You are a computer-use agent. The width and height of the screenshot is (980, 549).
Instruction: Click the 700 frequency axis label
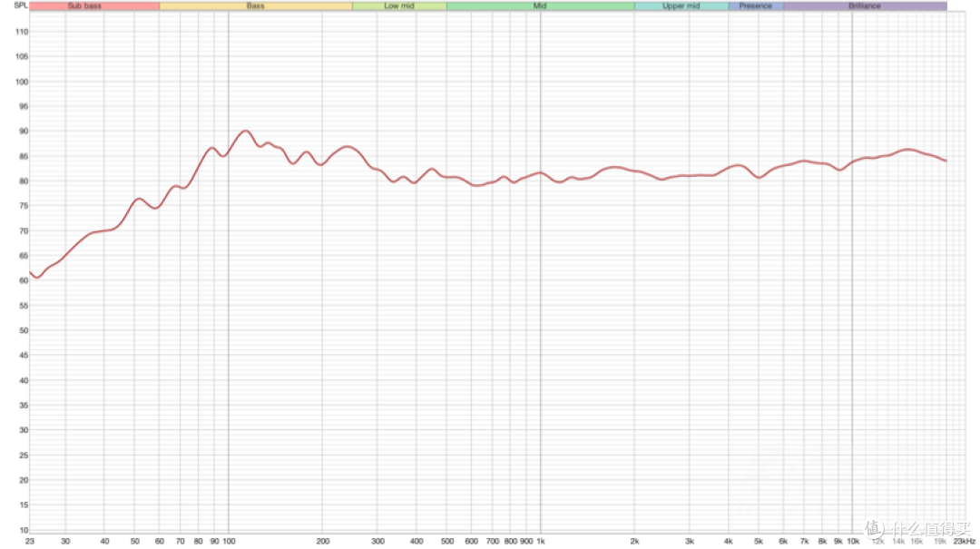coord(493,541)
